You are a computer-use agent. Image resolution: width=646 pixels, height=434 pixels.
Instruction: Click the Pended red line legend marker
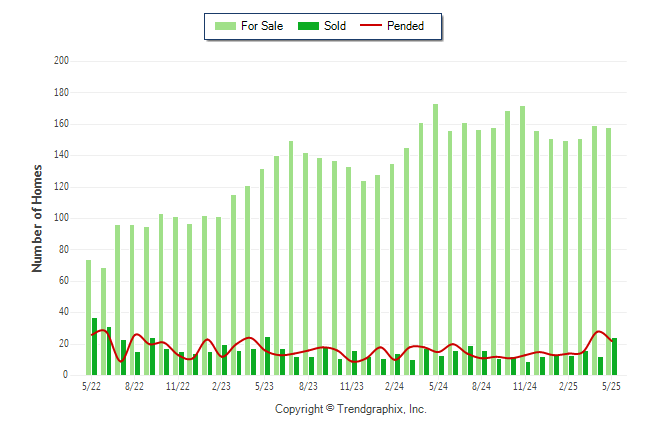(371, 26)
